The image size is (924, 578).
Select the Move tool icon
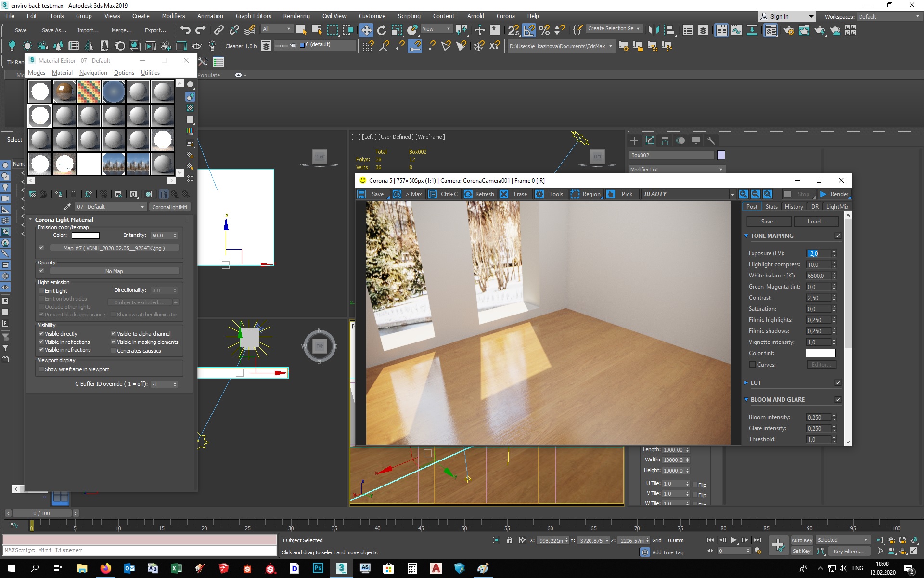[x=366, y=30]
